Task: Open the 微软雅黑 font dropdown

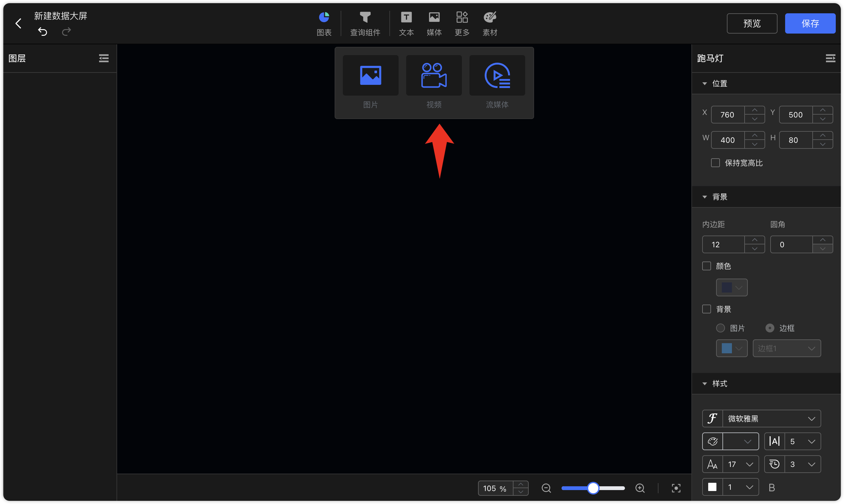Action: pyautogui.click(x=771, y=419)
